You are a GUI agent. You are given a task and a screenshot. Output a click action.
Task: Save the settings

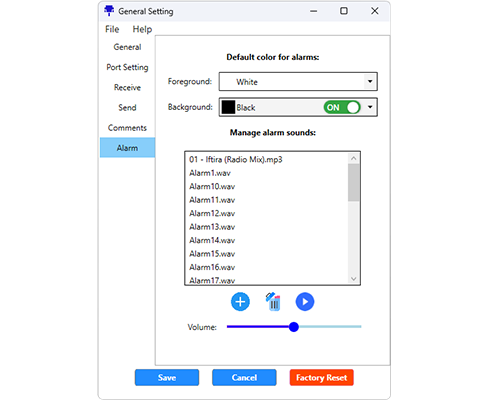pos(167,377)
